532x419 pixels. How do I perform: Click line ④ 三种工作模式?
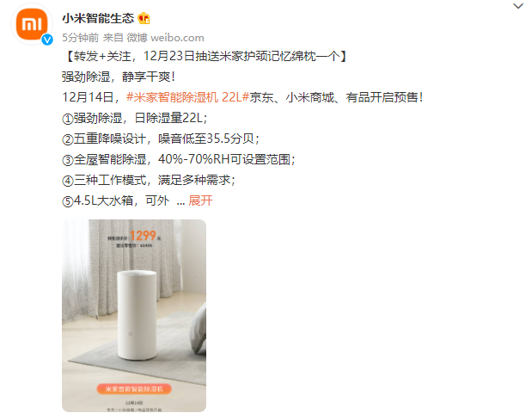point(149,180)
